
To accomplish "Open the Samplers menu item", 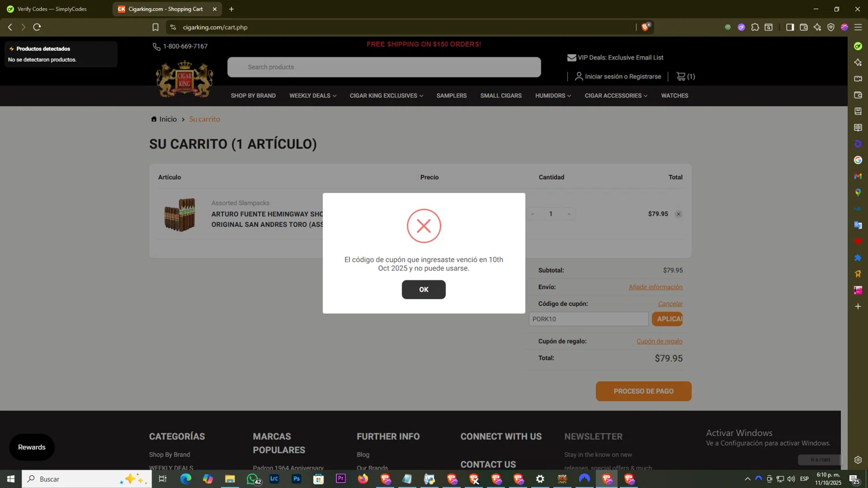I will (x=451, y=96).
